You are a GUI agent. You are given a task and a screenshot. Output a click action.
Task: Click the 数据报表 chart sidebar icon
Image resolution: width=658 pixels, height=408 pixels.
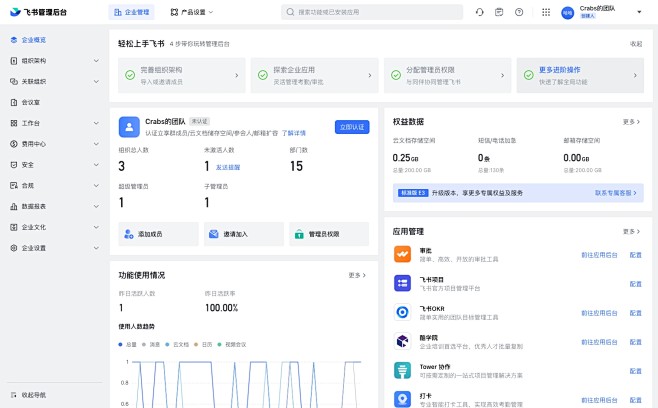coord(14,207)
